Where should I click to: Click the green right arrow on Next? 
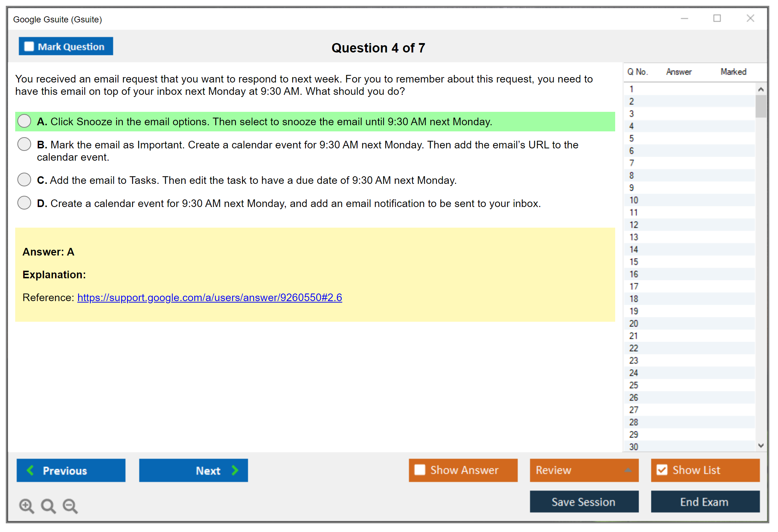click(235, 470)
